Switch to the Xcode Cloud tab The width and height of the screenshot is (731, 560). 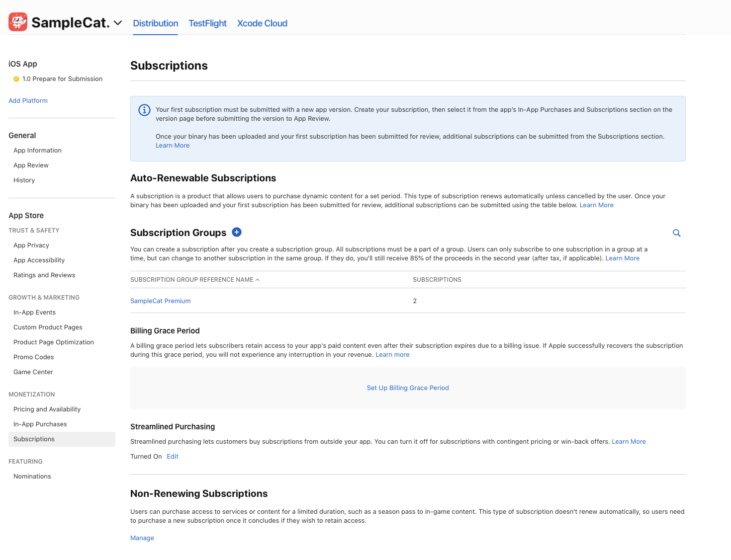click(262, 23)
